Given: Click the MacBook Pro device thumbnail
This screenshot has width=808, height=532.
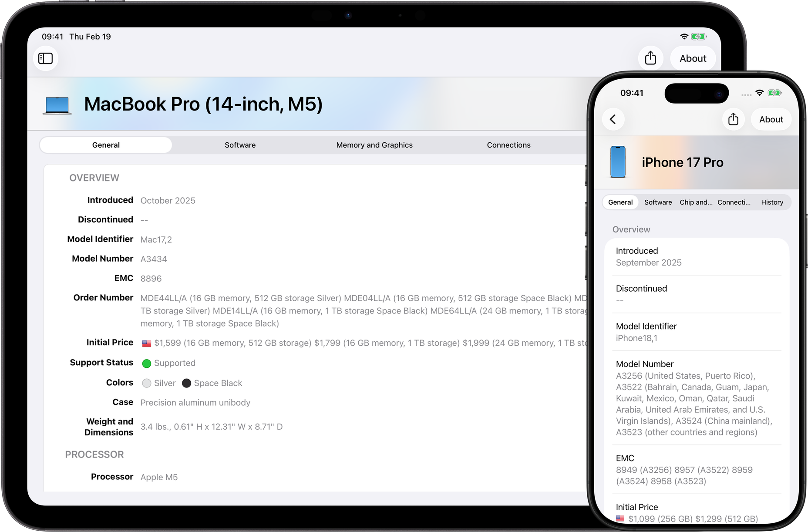Looking at the screenshot, I should pos(57,105).
